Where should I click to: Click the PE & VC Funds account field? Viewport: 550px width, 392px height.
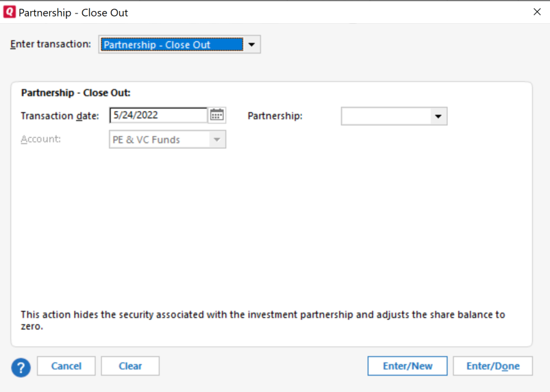[159, 140]
